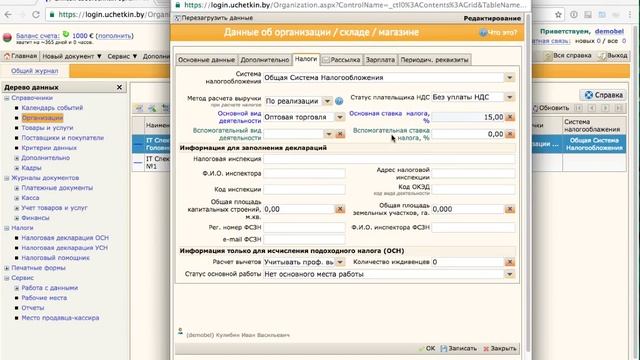
Task: Open the Расчет вычетов dropdown
Action: (340, 262)
